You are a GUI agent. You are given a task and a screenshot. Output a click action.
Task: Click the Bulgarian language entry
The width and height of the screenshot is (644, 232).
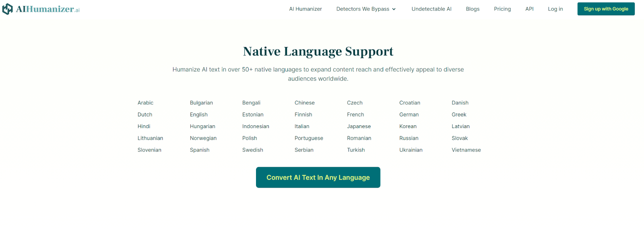point(201,103)
